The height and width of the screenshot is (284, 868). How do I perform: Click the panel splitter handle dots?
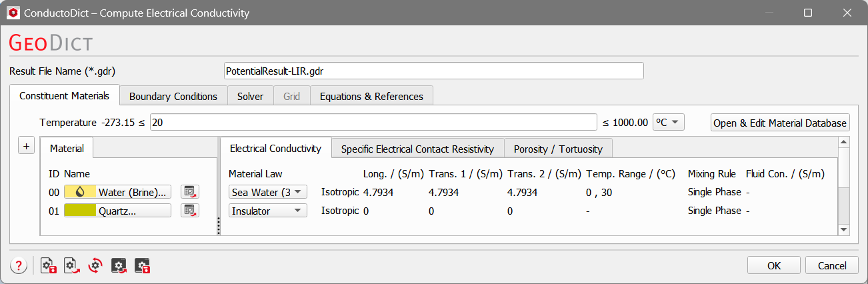(218, 226)
